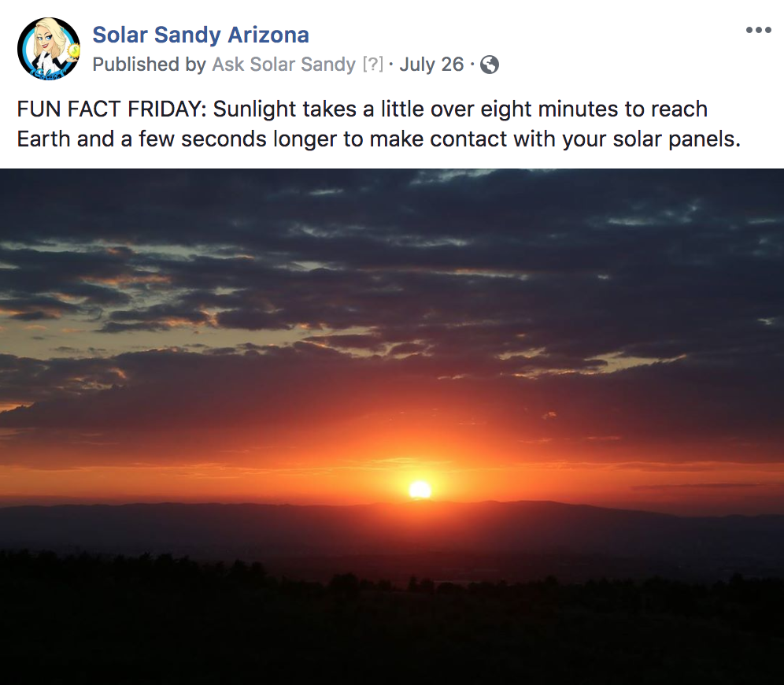Open the July 26 post timestamp
This screenshot has width=784, height=685.
click(x=431, y=65)
